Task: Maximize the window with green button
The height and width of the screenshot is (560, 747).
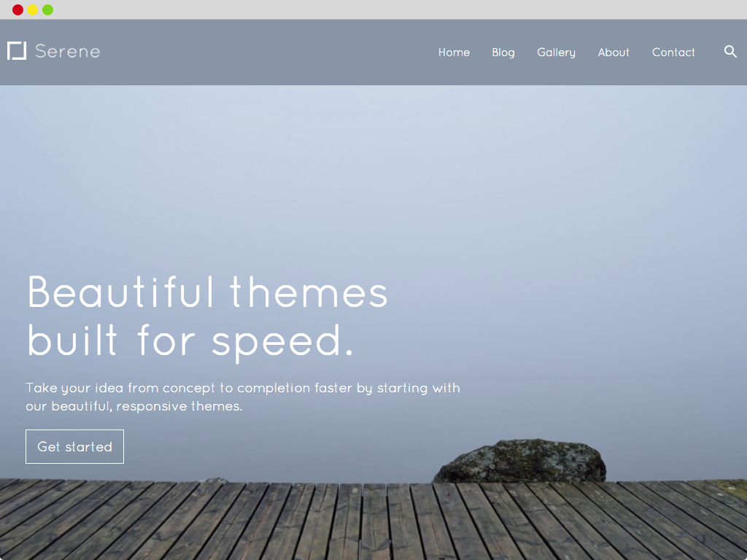Action: pos(47,9)
